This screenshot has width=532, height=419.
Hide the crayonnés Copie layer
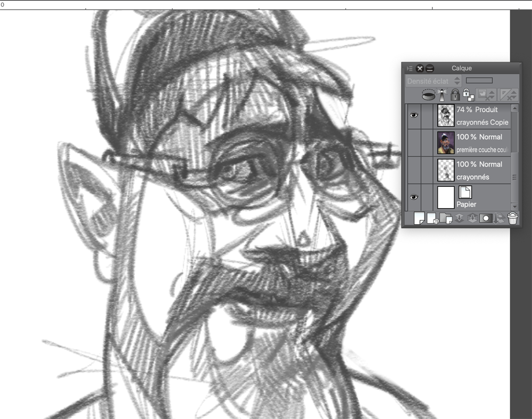[413, 115]
